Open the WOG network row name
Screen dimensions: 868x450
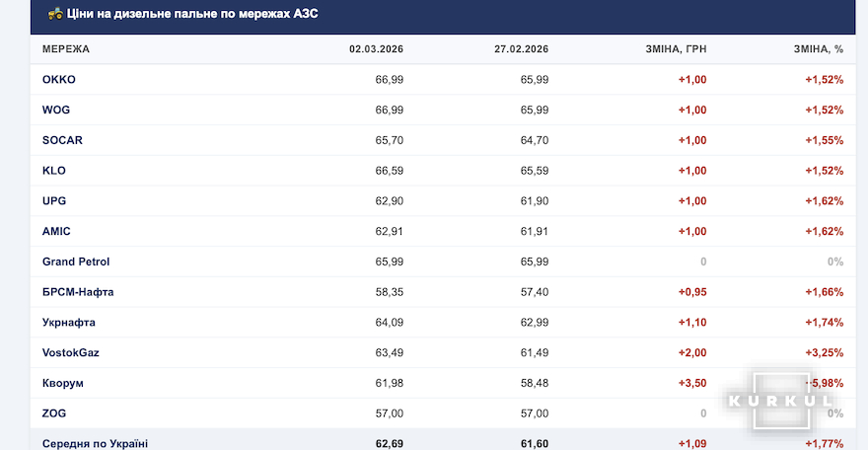(x=56, y=110)
